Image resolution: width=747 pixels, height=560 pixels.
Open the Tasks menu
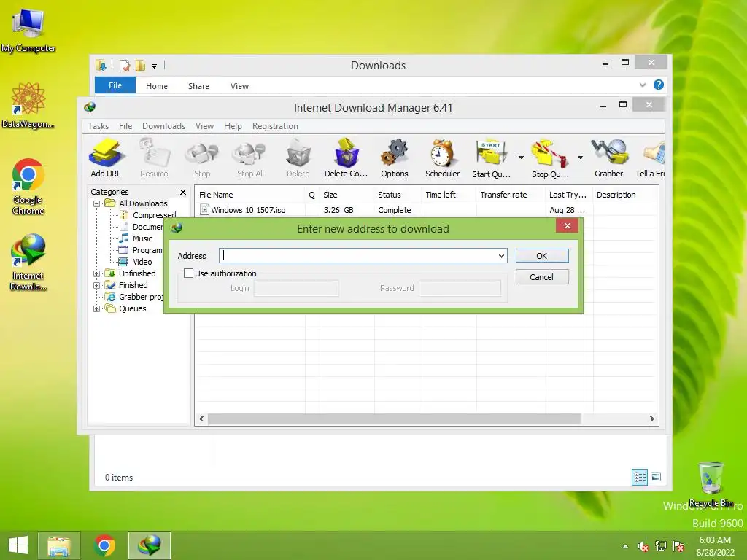98,126
